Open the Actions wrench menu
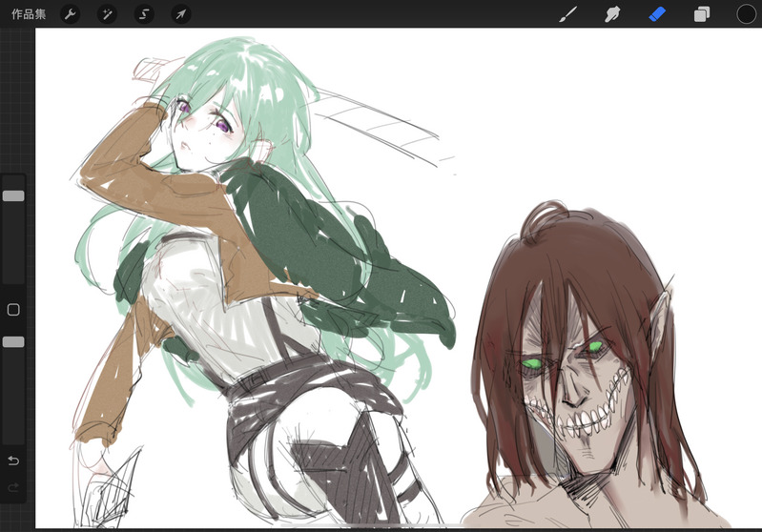Image resolution: width=762 pixels, height=532 pixels. tap(70, 14)
